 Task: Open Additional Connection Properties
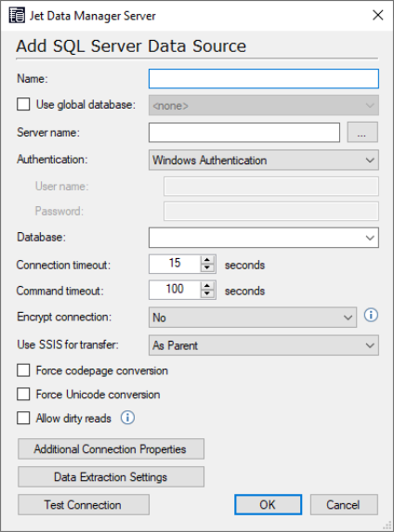111,448
